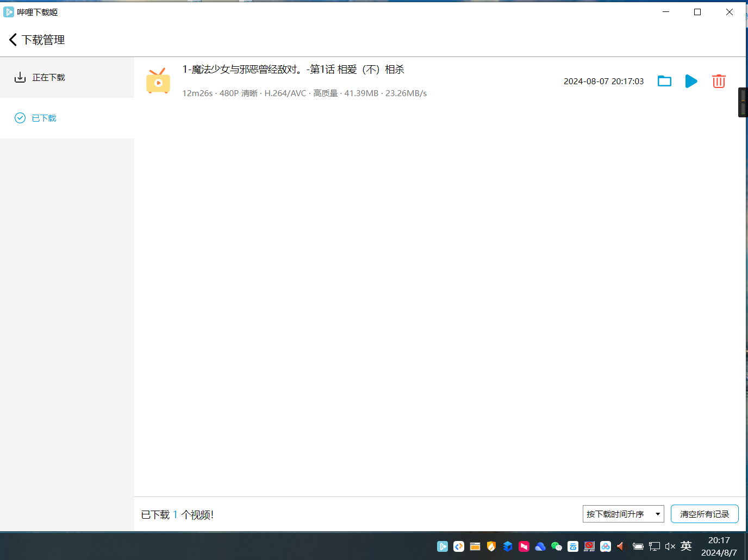Switch to the 已下载 tab
Screen dimensions: 748x560
(43, 118)
